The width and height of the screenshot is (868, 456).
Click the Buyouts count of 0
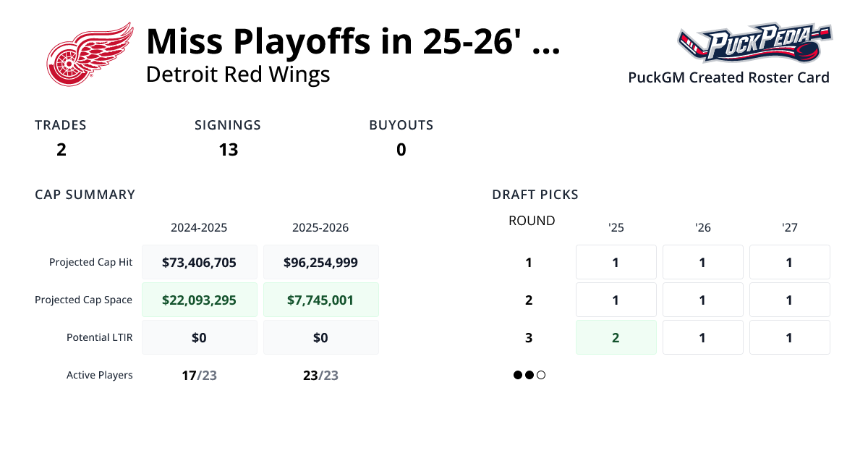point(401,150)
